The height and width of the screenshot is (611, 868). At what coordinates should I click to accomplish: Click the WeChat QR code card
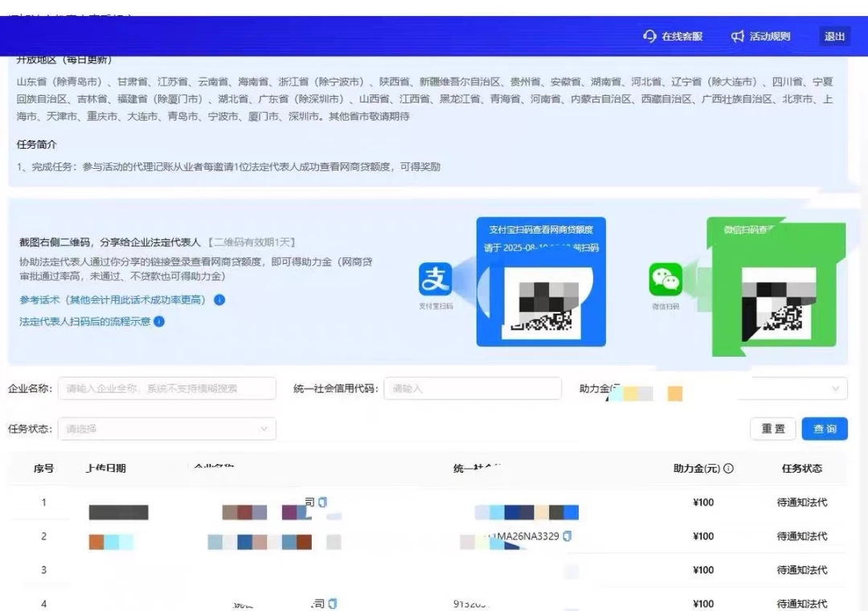776,287
